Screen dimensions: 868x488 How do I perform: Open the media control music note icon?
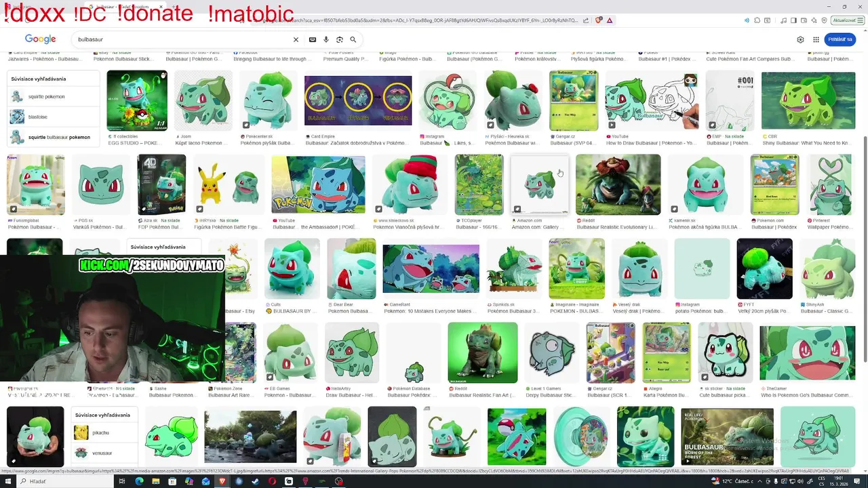[x=783, y=20]
